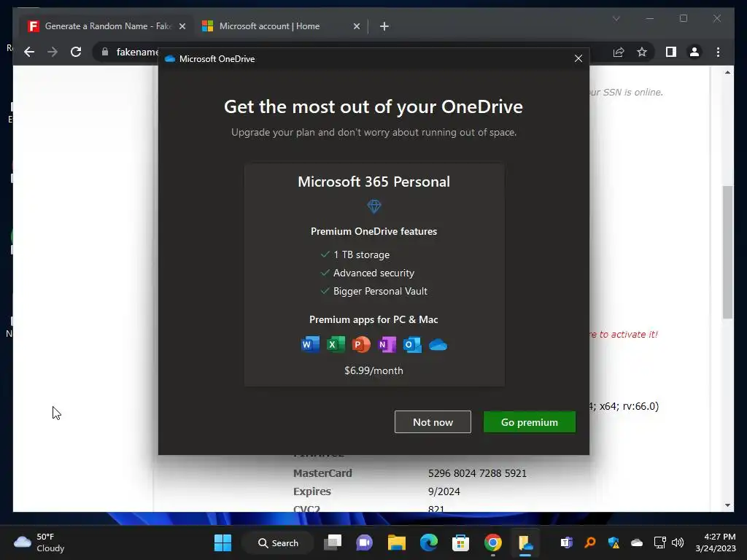Click scrollbar down arrow in Chrome page
Image resolution: width=747 pixels, height=560 pixels.
pos(727,505)
